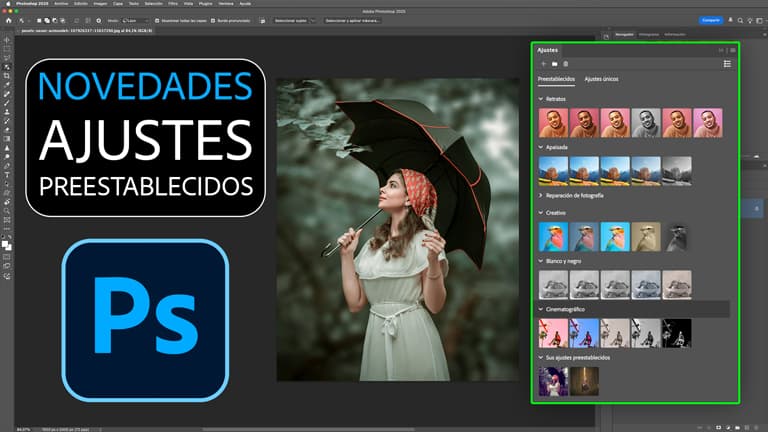
Task: Open the Seleccionar sujeto dropdown arrow
Action: 312,21
